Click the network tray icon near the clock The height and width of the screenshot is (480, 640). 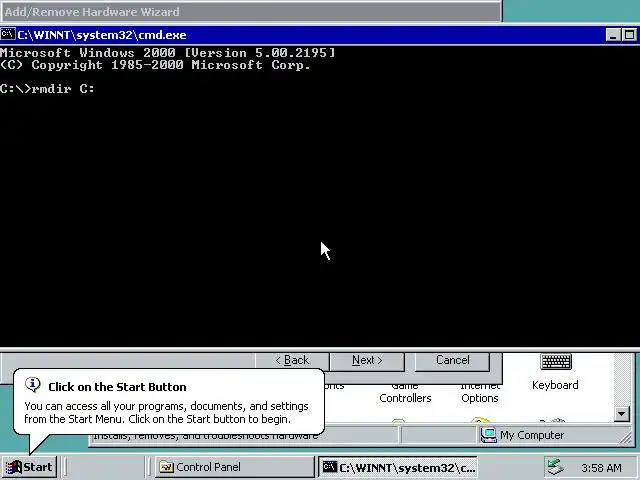tap(556, 467)
